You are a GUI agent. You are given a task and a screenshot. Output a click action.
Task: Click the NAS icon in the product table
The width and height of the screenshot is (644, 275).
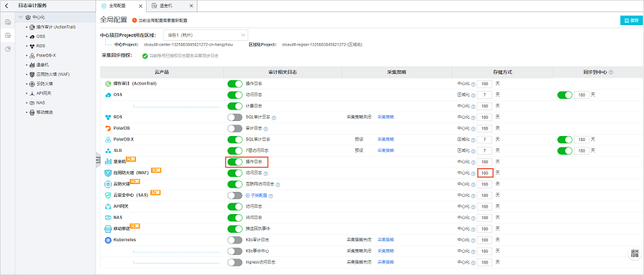point(109,218)
